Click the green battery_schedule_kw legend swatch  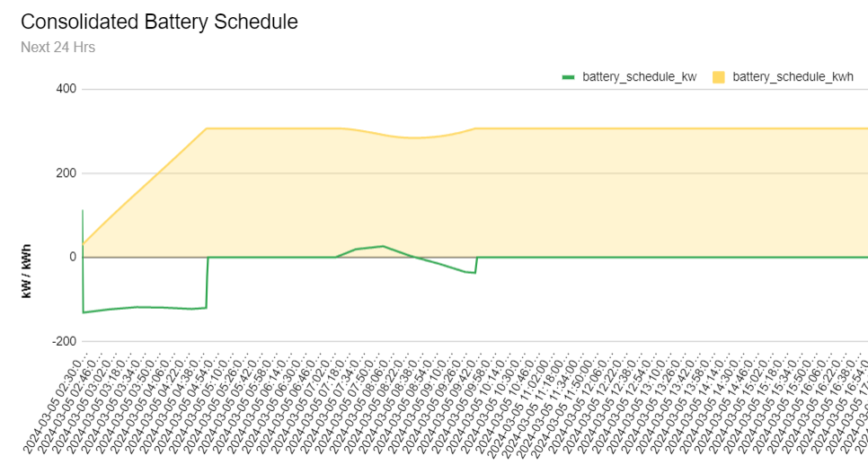(568, 77)
